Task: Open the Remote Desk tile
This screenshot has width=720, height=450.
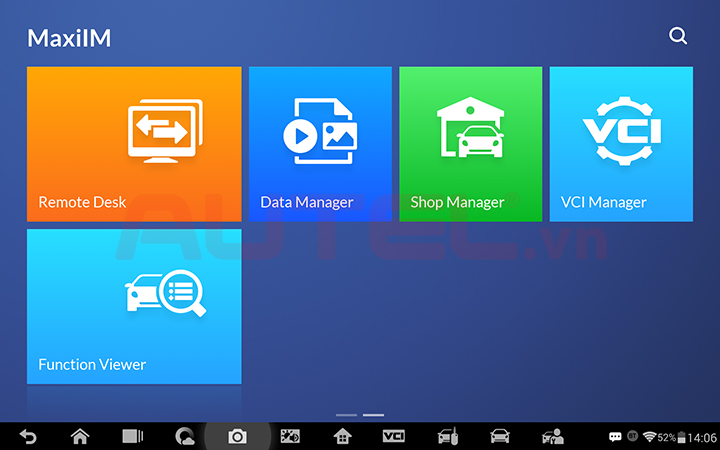Action: (x=134, y=144)
